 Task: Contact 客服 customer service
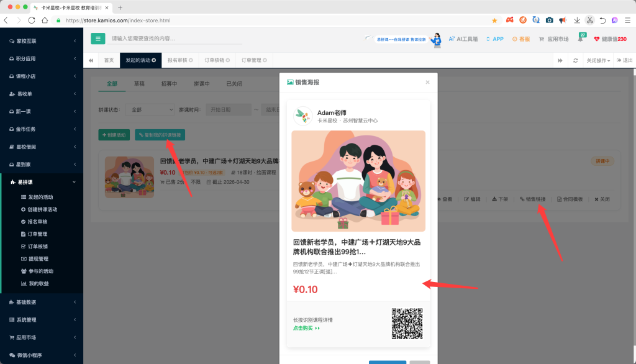click(521, 39)
